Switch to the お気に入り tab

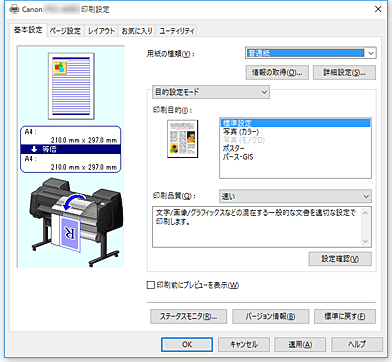(137, 31)
